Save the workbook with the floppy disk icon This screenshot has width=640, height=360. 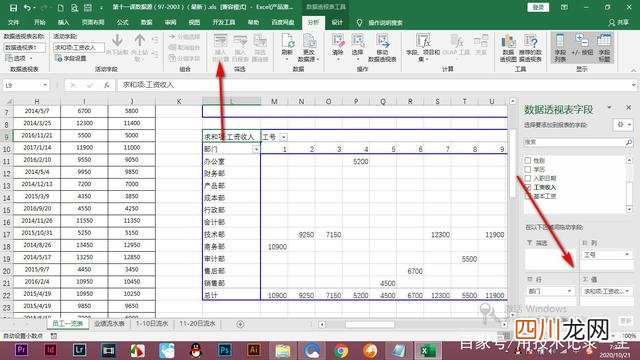click(x=13, y=8)
